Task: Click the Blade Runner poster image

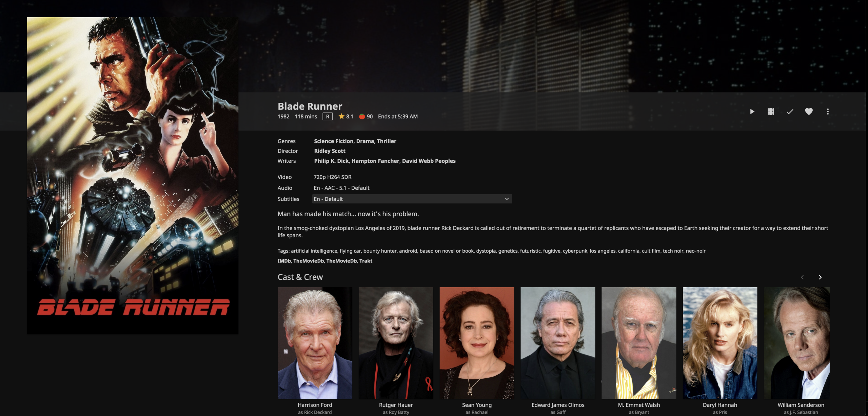Action: (133, 176)
